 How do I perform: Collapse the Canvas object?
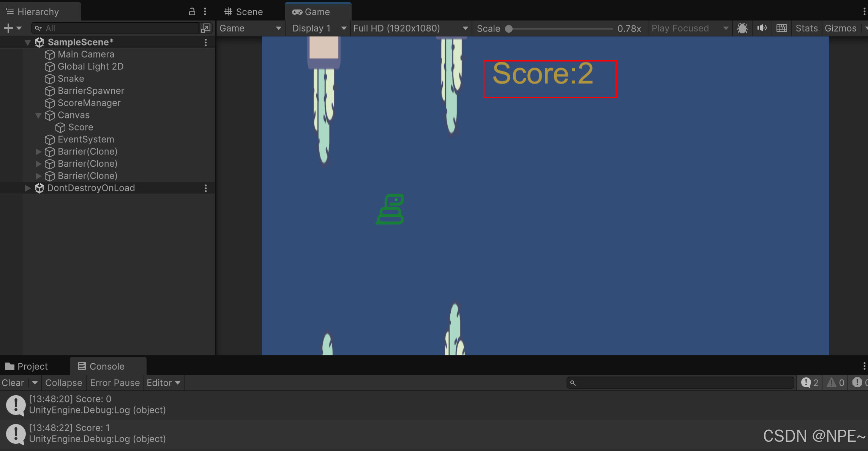tap(38, 115)
